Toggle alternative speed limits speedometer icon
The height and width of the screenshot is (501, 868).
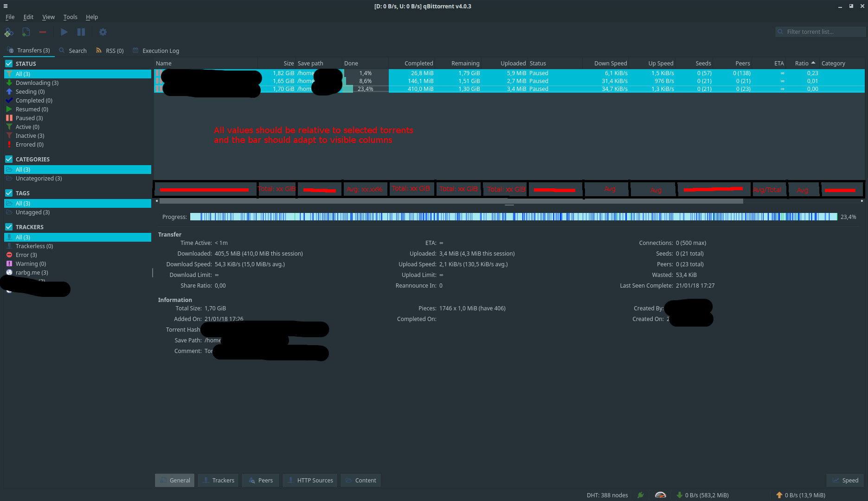pos(660,495)
